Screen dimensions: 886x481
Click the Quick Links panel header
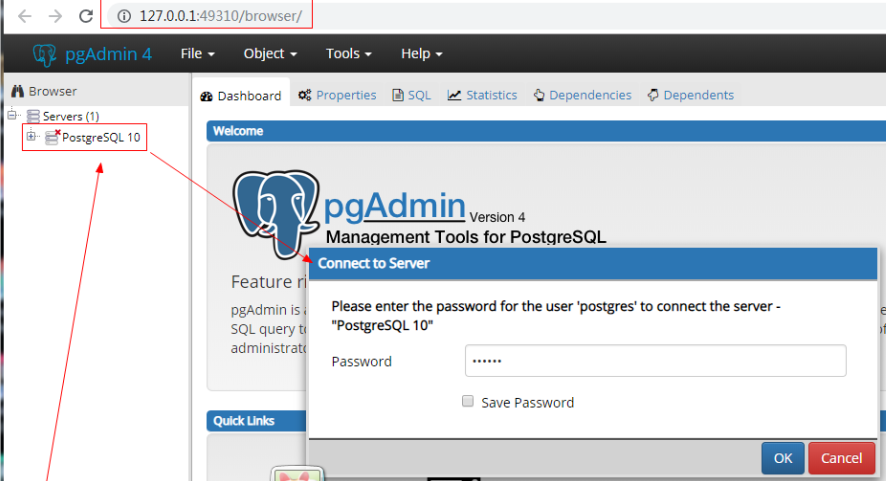(x=257, y=421)
